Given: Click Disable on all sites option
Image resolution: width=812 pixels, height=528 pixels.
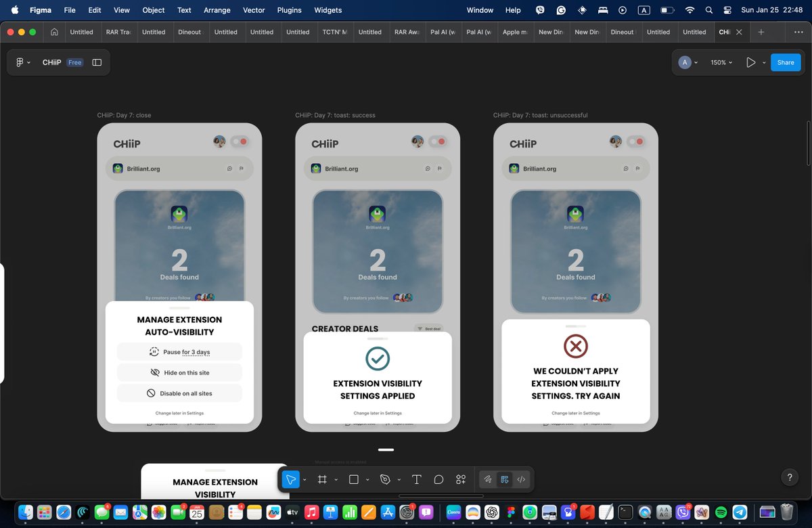Looking at the screenshot, I should click(x=179, y=393).
